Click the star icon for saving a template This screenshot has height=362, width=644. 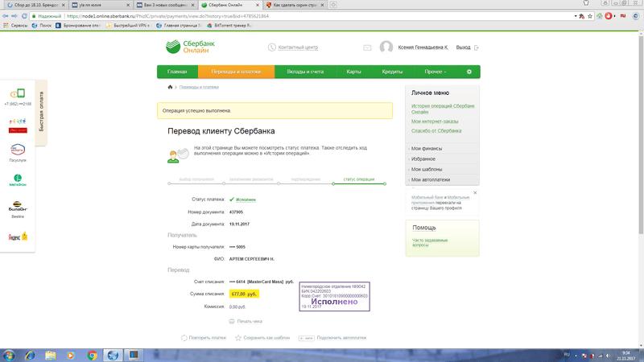pos(238,338)
